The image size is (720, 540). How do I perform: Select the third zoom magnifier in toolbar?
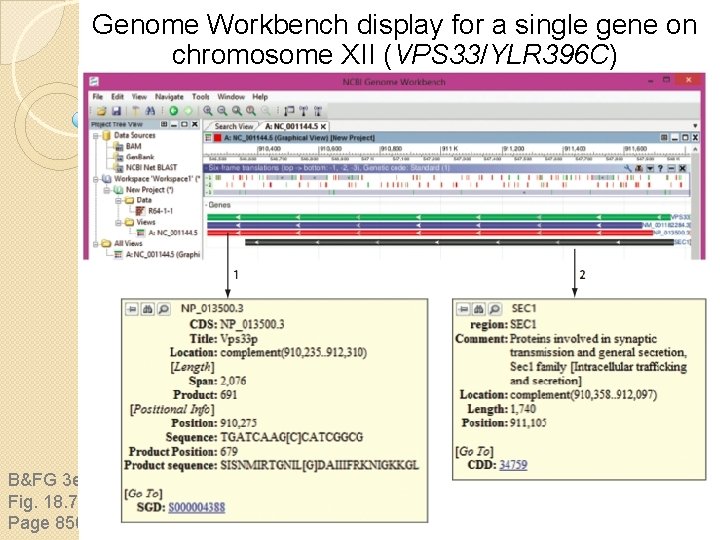pos(236,111)
